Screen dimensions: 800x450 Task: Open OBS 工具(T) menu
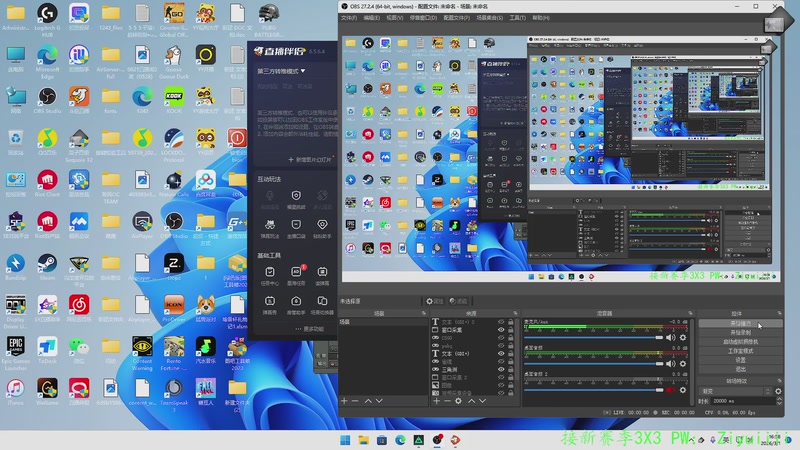pyautogui.click(x=517, y=18)
